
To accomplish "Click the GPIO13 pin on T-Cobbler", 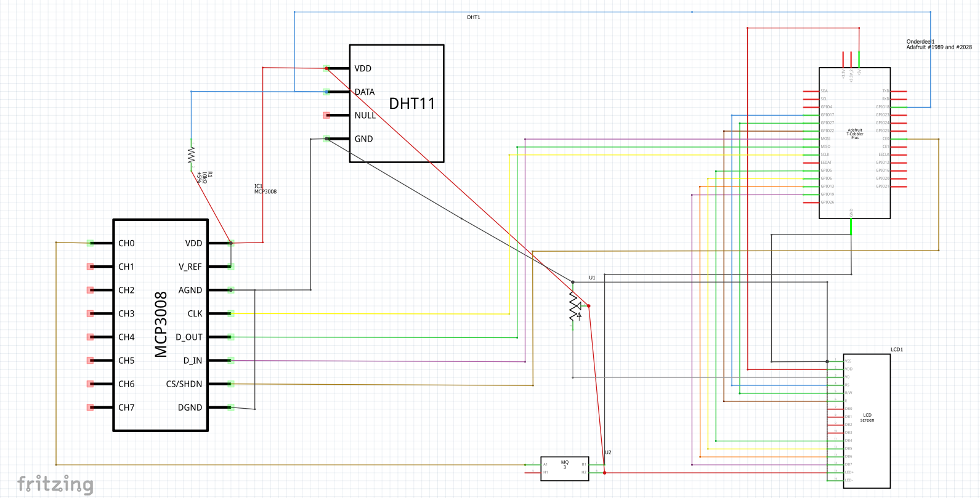I will point(827,187).
